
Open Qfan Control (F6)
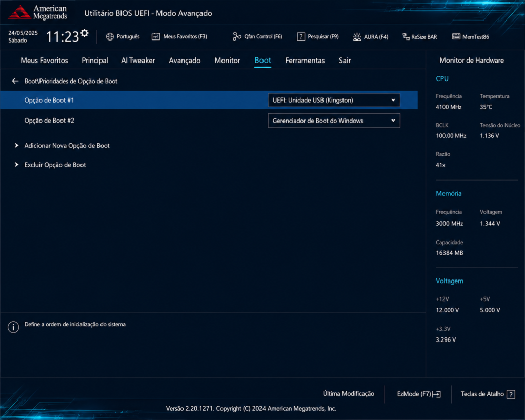click(x=257, y=36)
